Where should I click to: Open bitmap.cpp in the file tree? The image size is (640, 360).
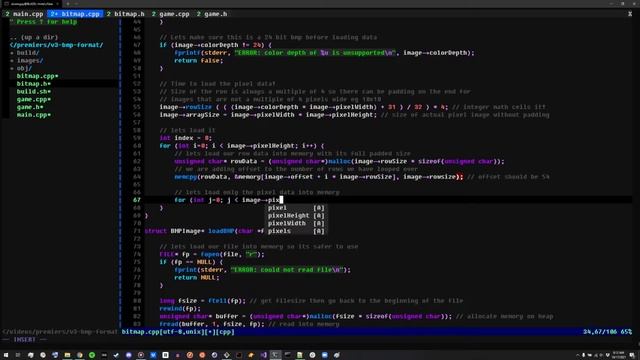(x=38, y=76)
